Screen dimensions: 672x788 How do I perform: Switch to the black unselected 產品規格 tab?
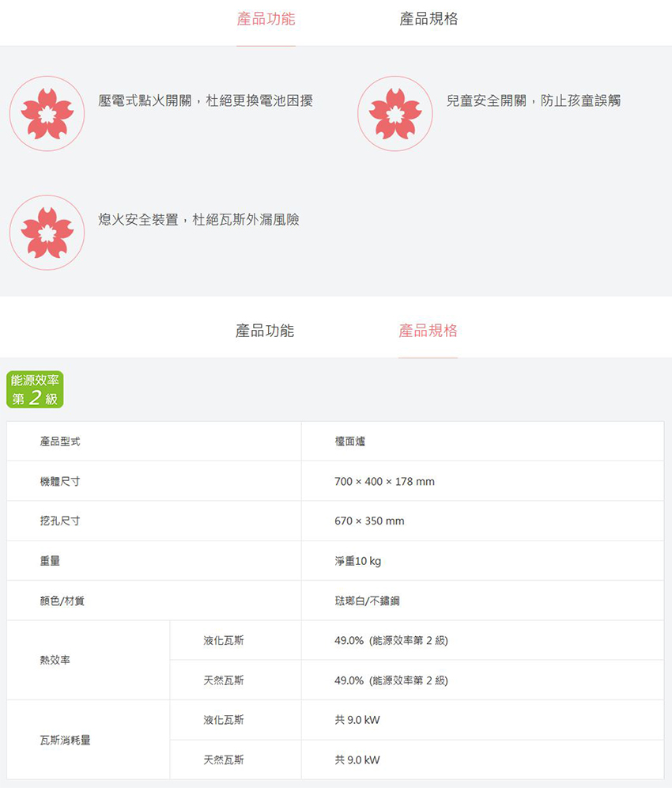428,19
